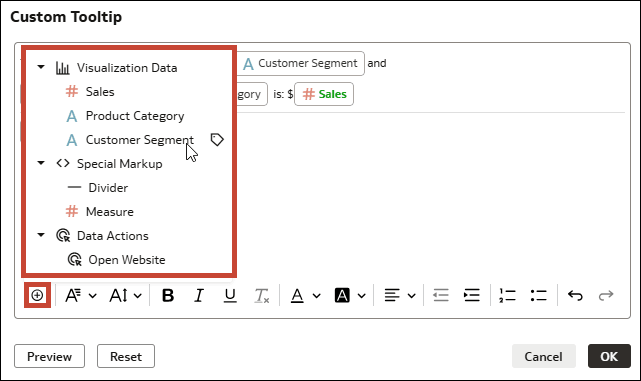Expand the font family dropdown arrow
641x381 pixels.
(x=93, y=295)
